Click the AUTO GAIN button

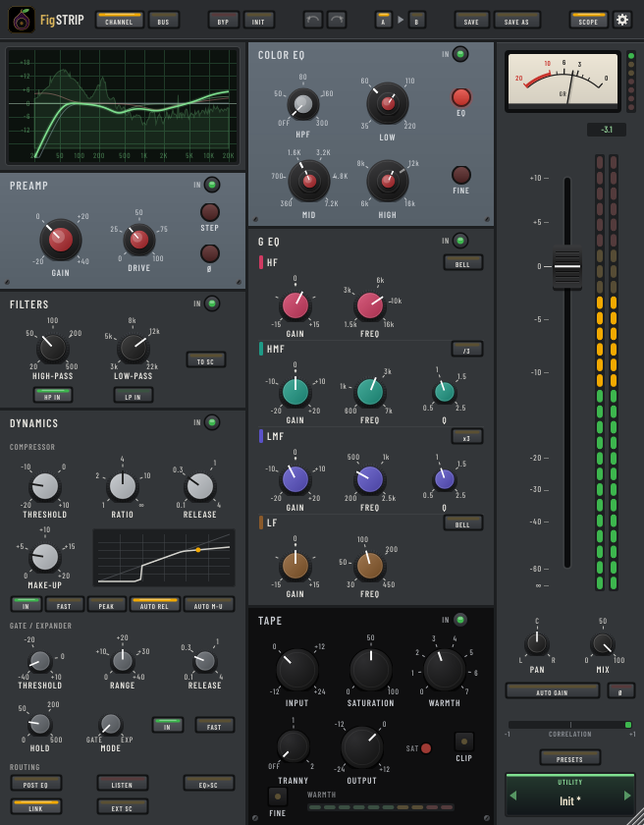[x=552, y=690]
